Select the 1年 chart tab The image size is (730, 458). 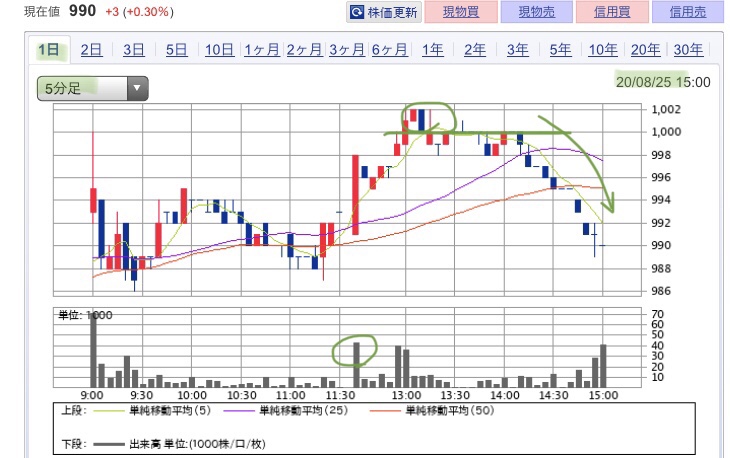[x=432, y=50]
